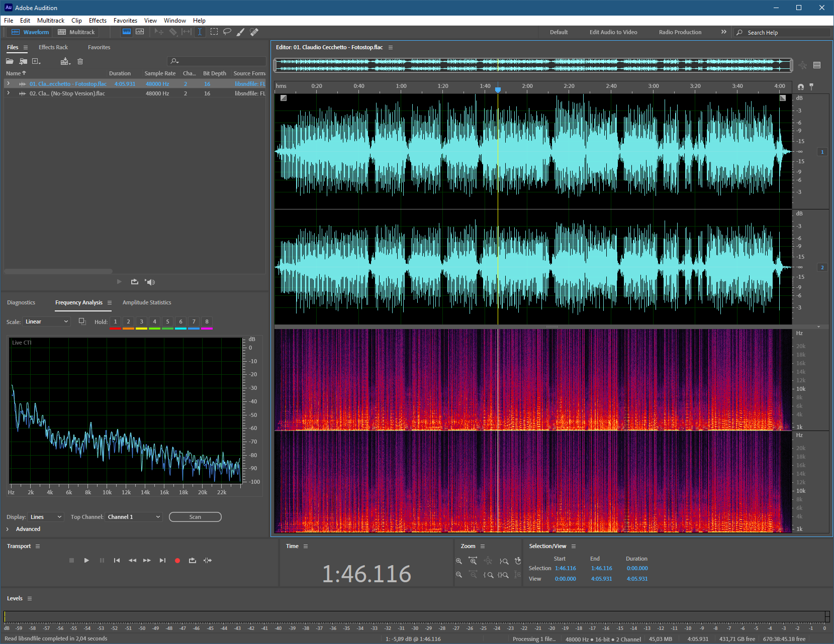
Task: Switch to Multitrack view
Action: click(x=76, y=32)
